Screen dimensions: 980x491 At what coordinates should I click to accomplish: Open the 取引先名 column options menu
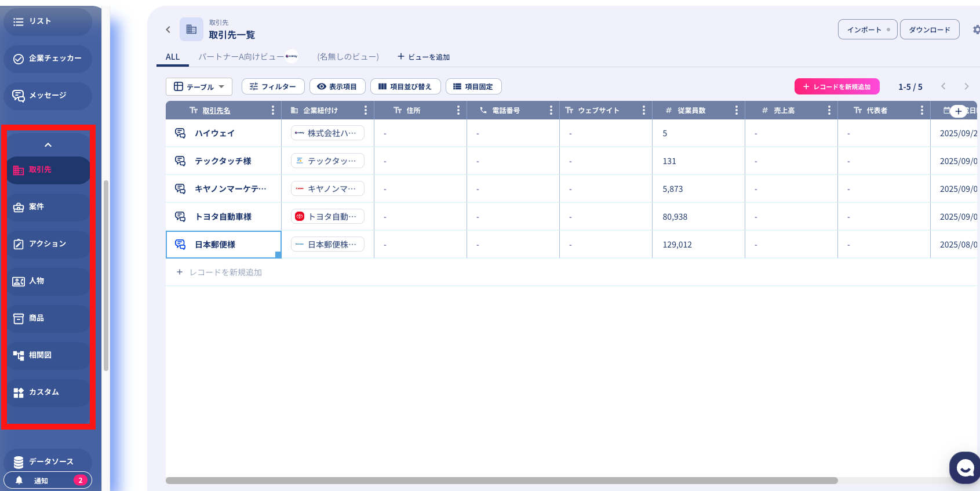pyautogui.click(x=273, y=110)
